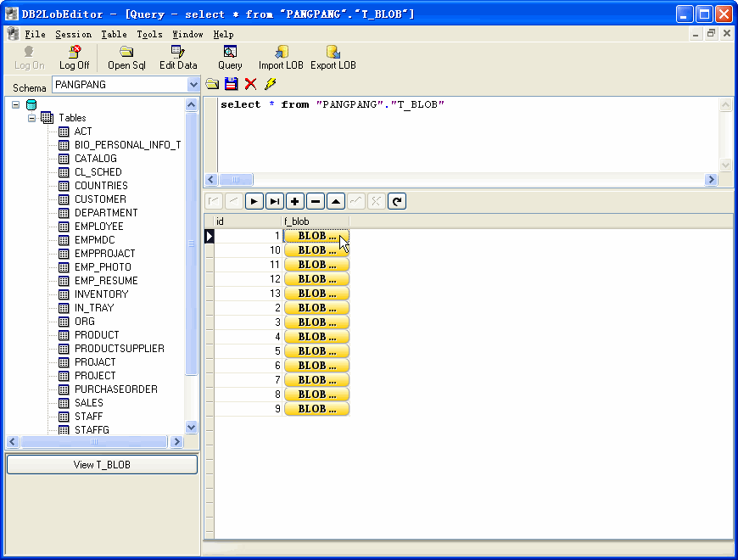This screenshot has width=738, height=560.
Task: Open the Tools menu
Action: 149,34
